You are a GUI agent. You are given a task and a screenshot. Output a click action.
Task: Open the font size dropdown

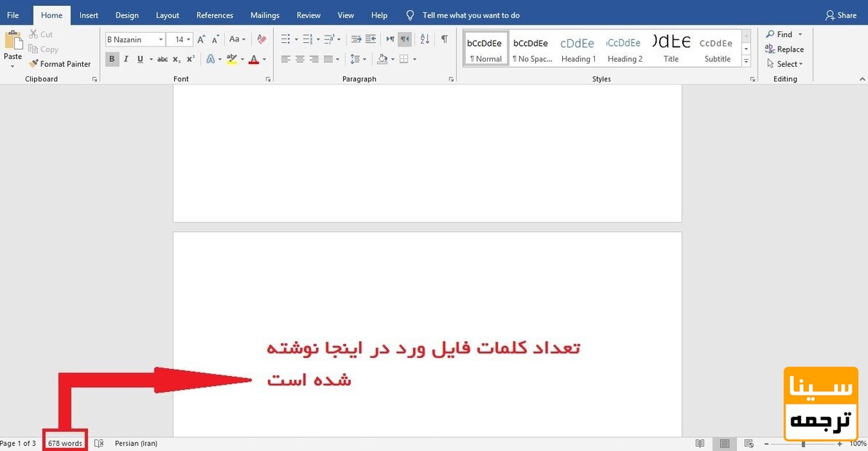(x=189, y=39)
